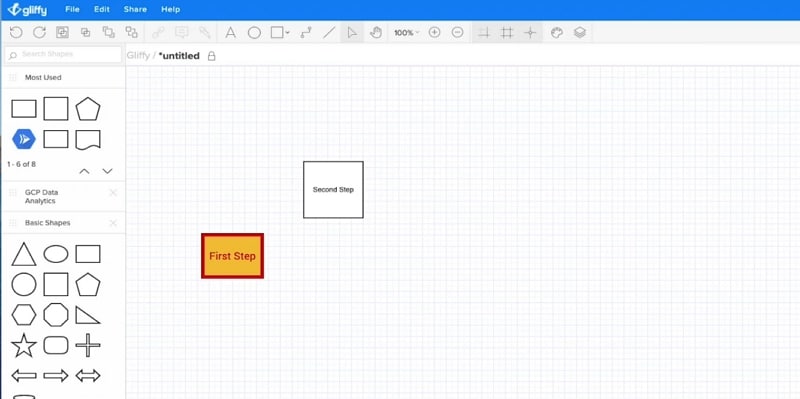Click the Ungroup shapes icon
The height and width of the screenshot is (399, 800).
tap(132, 33)
